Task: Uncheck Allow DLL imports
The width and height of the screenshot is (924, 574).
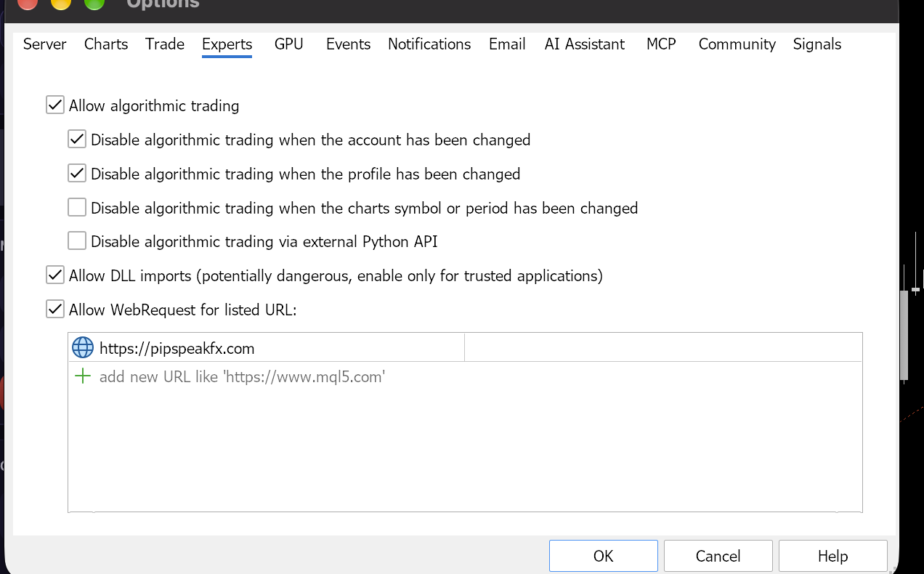Action: [55, 275]
